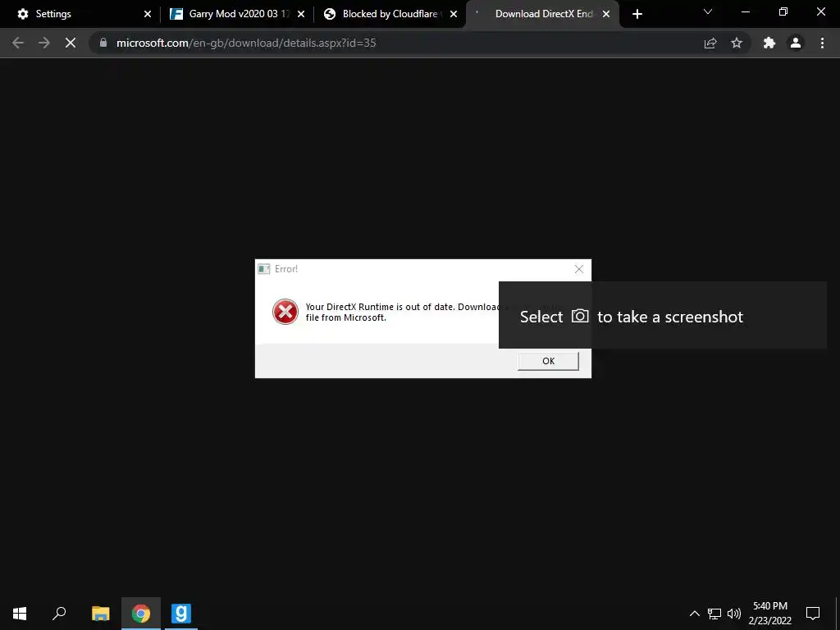
Task: Click the Settings tab gear favicon
Action: pos(22,14)
